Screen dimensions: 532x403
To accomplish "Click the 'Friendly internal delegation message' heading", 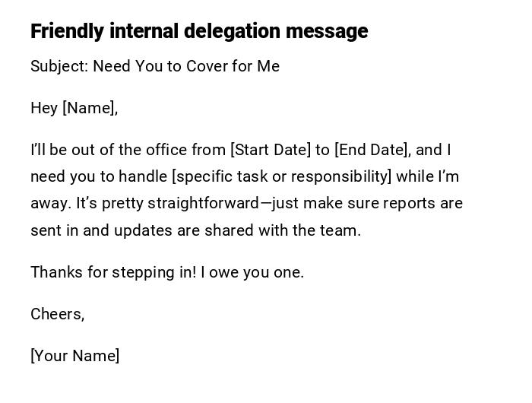I will click(x=198, y=31).
